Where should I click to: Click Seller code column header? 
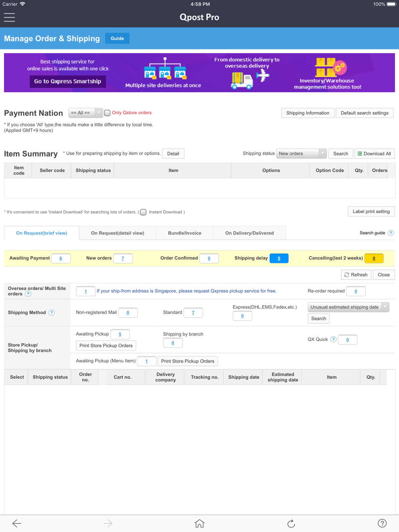(52, 170)
